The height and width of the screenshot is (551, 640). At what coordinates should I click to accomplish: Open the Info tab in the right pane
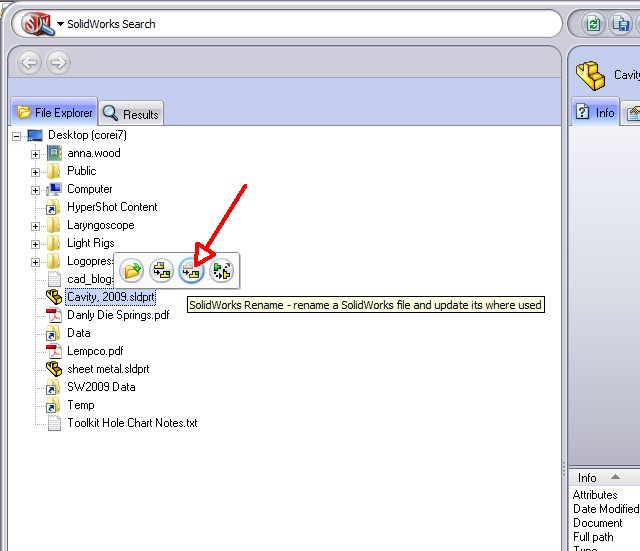[x=596, y=112]
